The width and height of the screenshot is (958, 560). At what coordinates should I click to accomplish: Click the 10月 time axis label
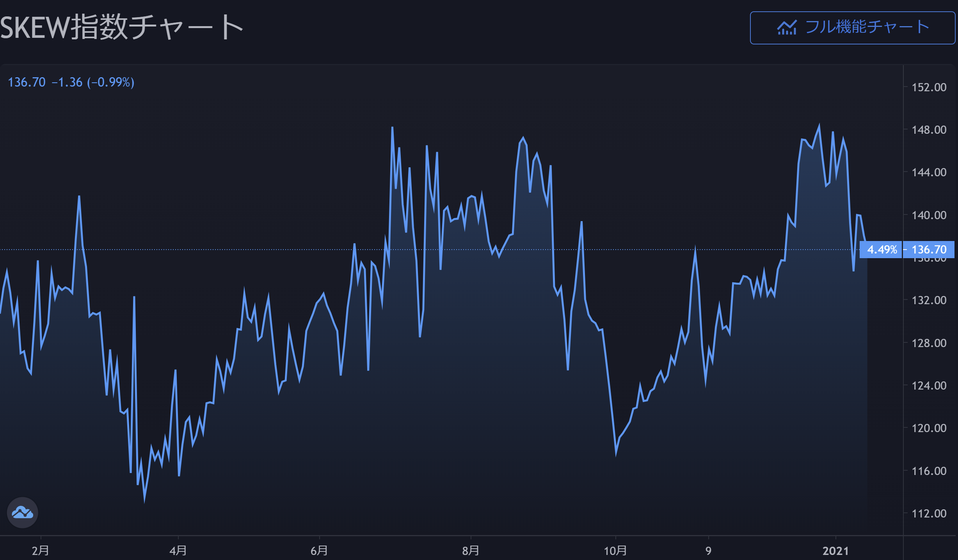pos(615,551)
